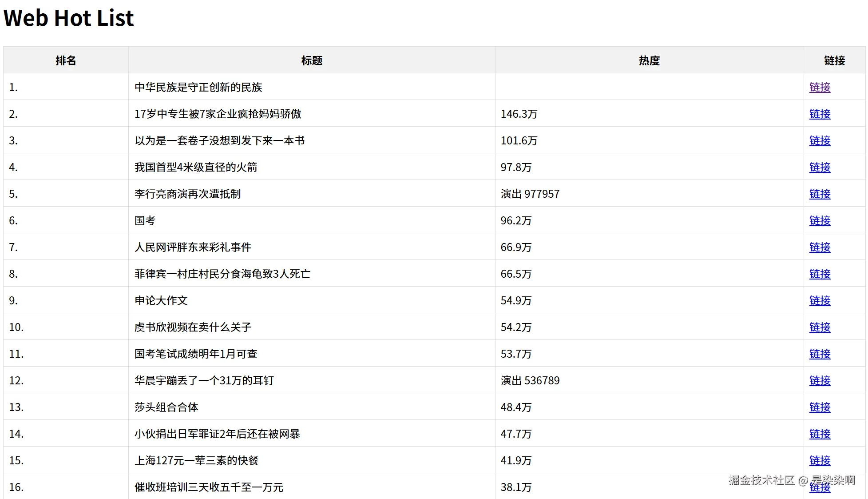Click the 链接 column header
Screen dimensions: 868x499
click(x=834, y=60)
